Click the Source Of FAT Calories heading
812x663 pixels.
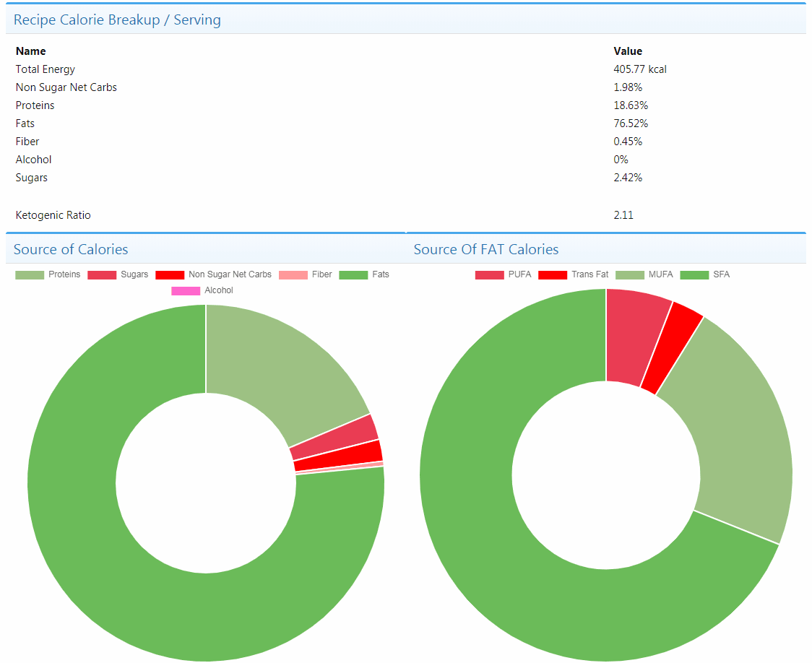485,249
